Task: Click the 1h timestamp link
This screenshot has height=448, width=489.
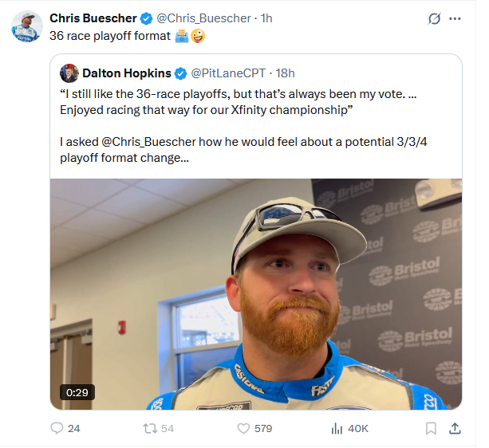Action: 267,18
